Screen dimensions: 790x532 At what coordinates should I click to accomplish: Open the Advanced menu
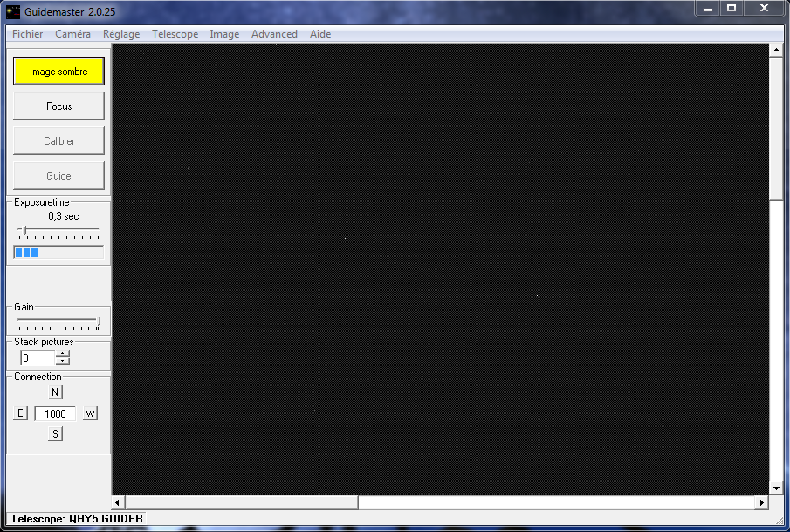click(x=274, y=34)
